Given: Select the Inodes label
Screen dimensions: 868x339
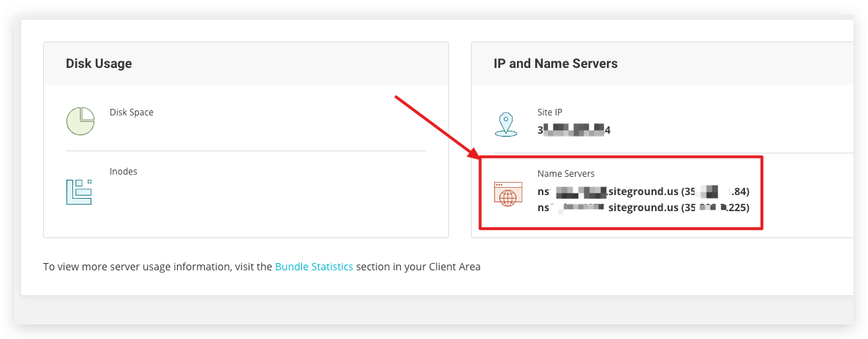Looking at the screenshot, I should (x=124, y=172).
